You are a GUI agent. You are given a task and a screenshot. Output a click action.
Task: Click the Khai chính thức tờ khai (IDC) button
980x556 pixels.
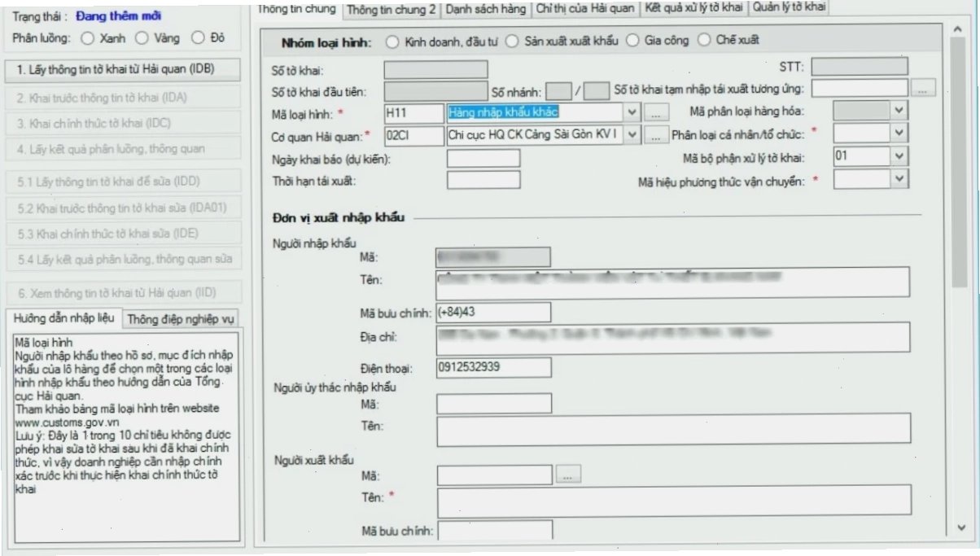123,123
